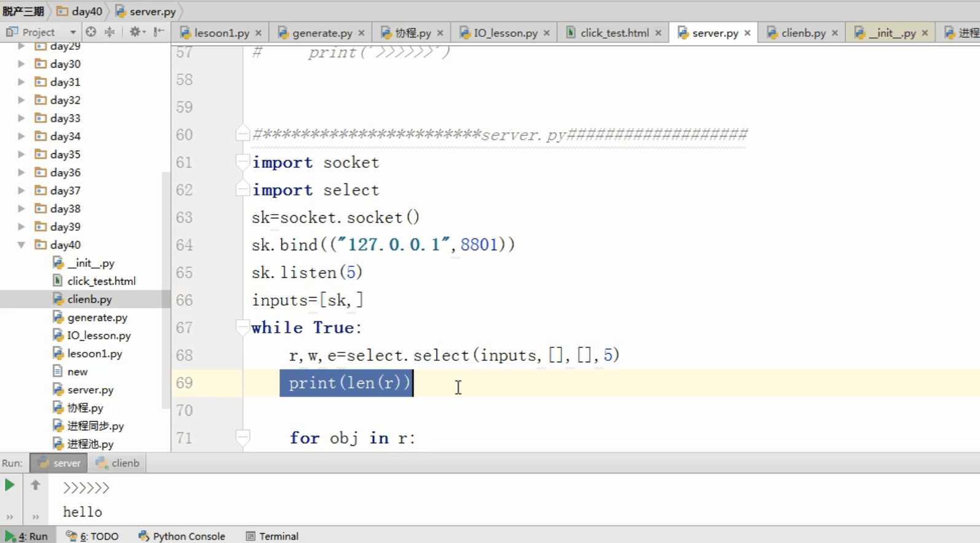This screenshot has height=543, width=980.
Task: Click line number 69 in the gutter
Action: [x=184, y=383]
